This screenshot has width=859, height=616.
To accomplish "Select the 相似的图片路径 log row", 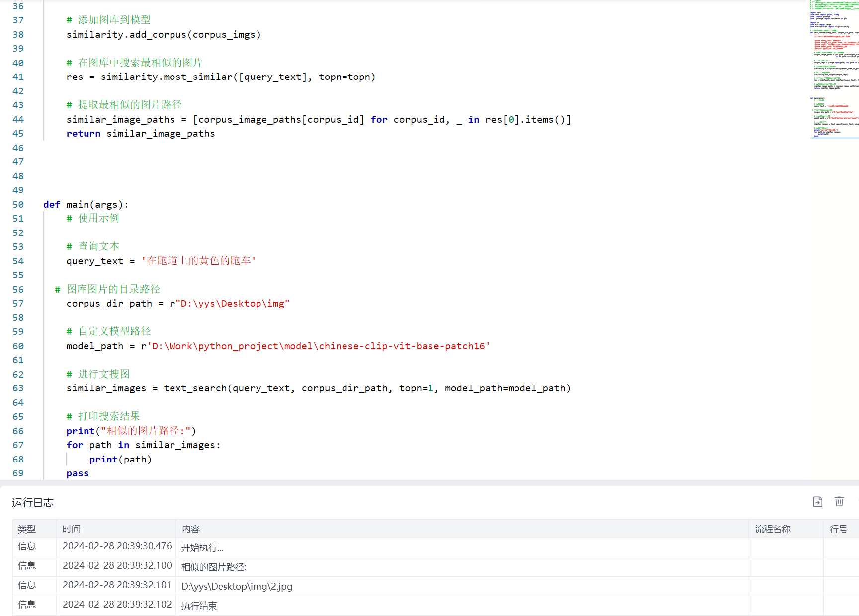I will [x=214, y=567].
